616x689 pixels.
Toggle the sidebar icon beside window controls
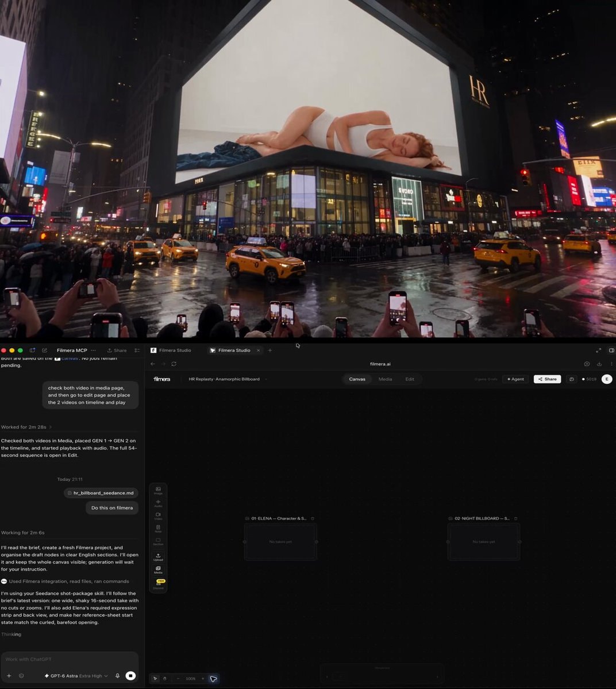(32, 350)
